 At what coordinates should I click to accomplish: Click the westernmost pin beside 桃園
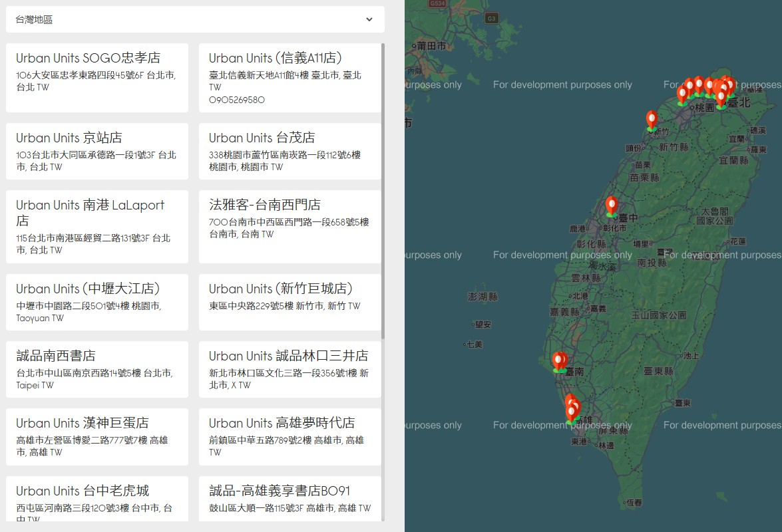(x=682, y=94)
